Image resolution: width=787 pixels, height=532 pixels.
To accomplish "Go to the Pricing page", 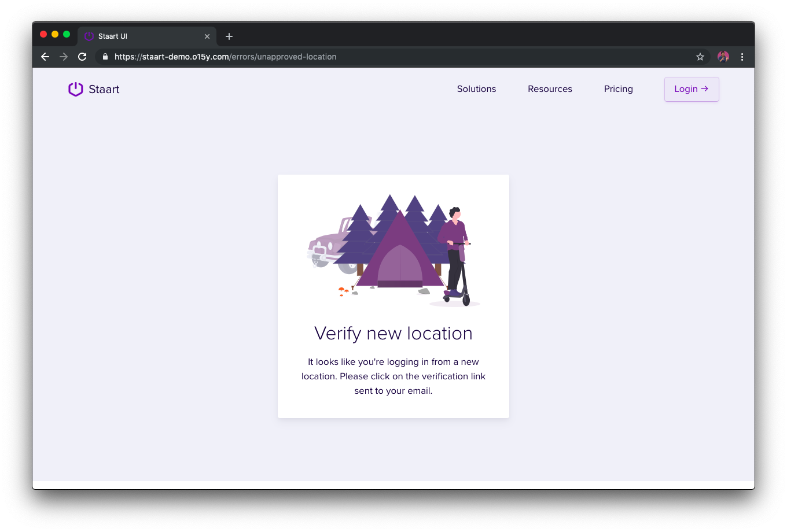I will click(619, 89).
